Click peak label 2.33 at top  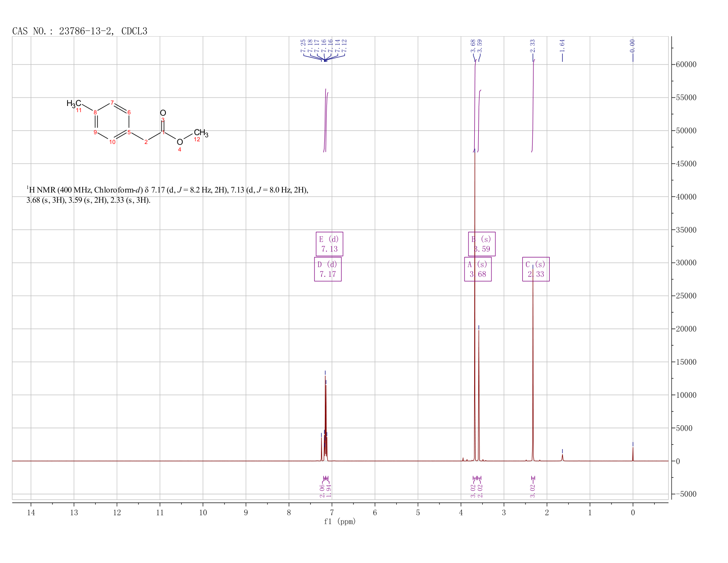533,45
